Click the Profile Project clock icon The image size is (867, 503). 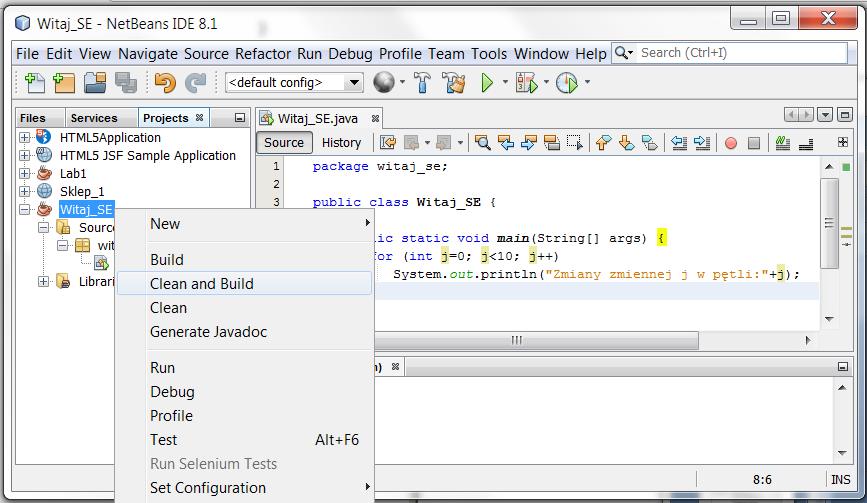567,82
